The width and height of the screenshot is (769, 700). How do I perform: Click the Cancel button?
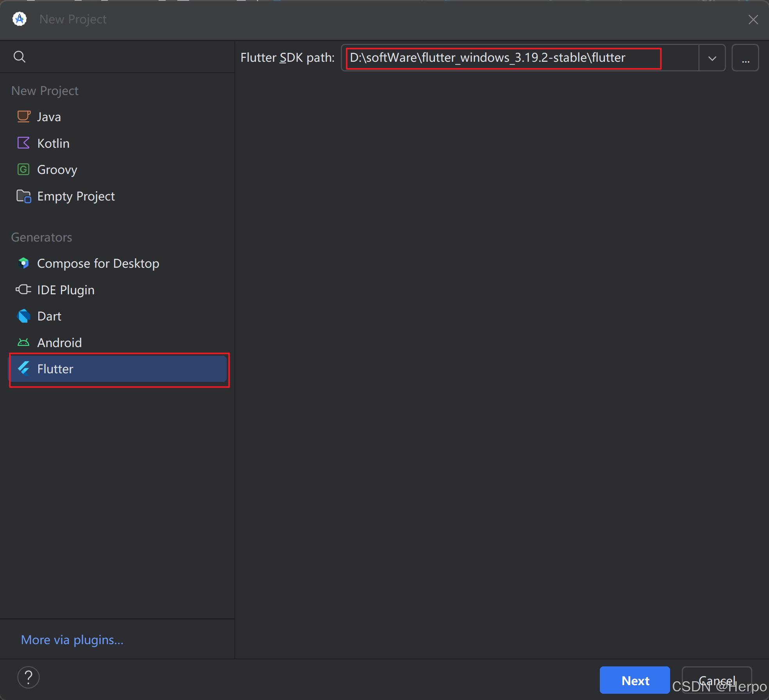[x=717, y=680]
